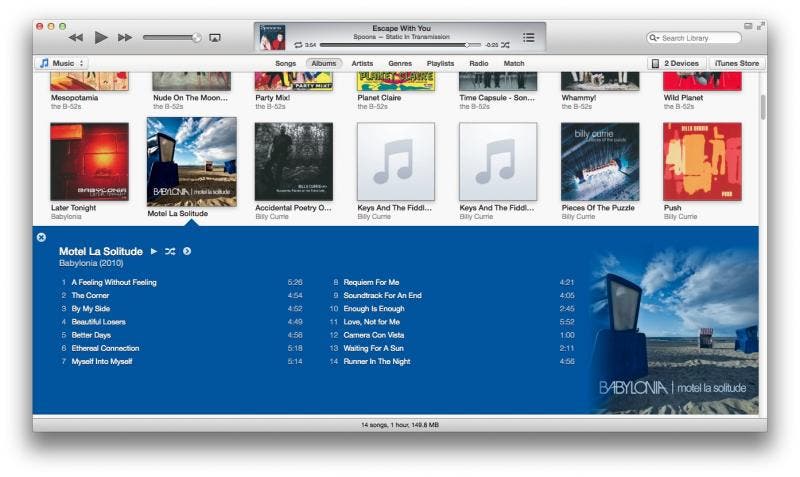Select the Pieces Of The Puzzle album
This screenshot has height=477, width=800.
(x=600, y=162)
